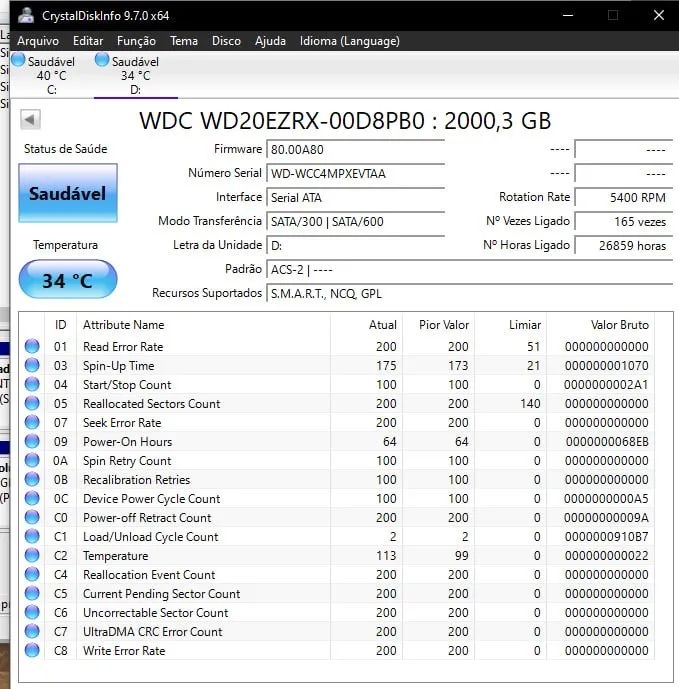Click the 34 °C temperature button
This screenshot has width=679, height=689.
[68, 279]
